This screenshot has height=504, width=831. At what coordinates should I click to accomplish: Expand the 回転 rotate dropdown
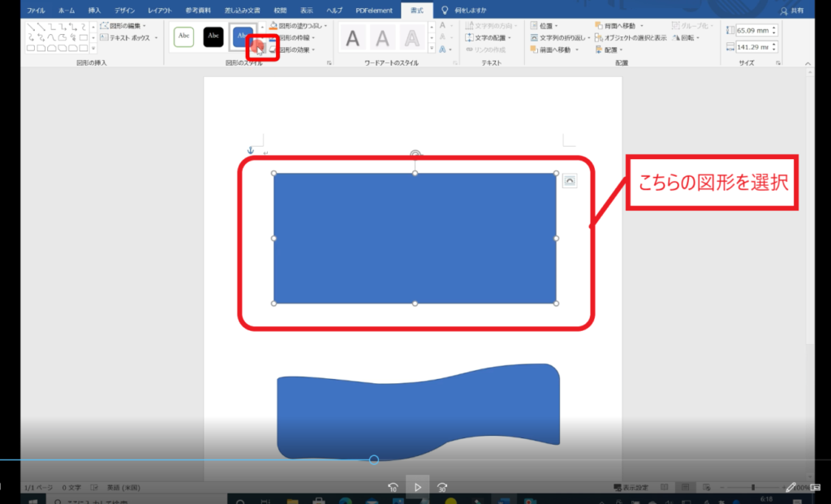(696, 37)
